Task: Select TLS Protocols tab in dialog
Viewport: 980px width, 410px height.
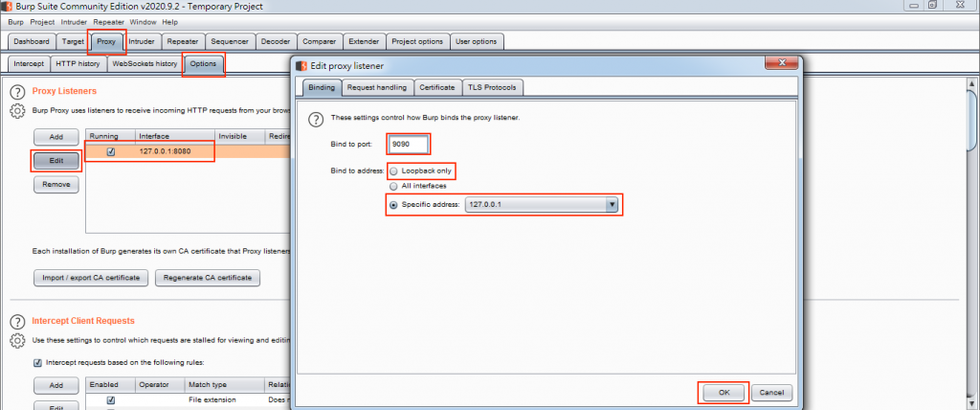Action: [492, 87]
